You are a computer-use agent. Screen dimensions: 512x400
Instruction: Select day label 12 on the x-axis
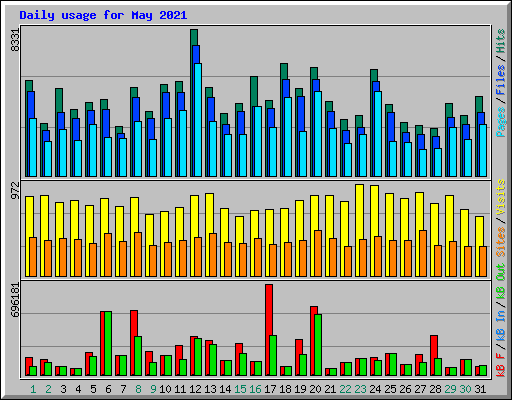(x=195, y=389)
